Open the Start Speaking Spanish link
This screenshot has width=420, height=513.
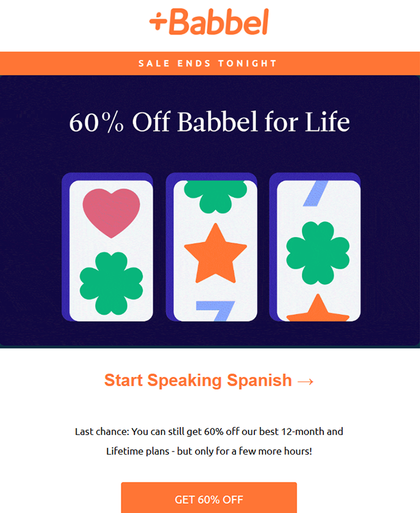tap(198, 380)
